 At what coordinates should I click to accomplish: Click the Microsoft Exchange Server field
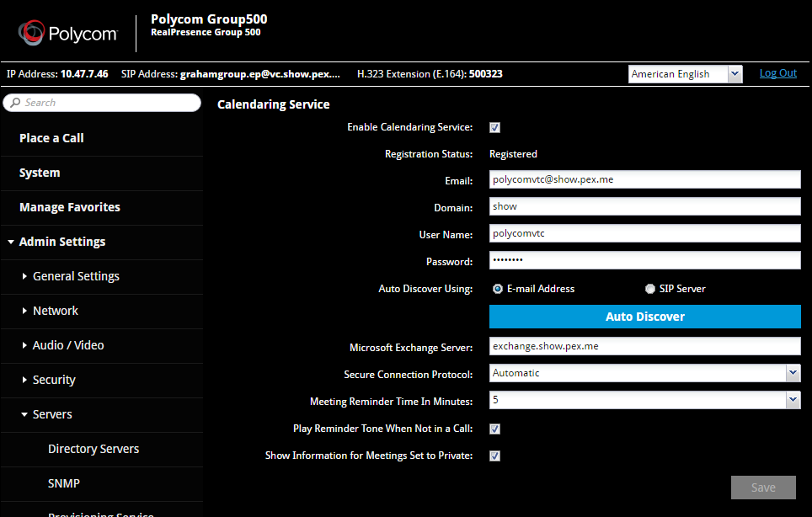click(x=644, y=346)
